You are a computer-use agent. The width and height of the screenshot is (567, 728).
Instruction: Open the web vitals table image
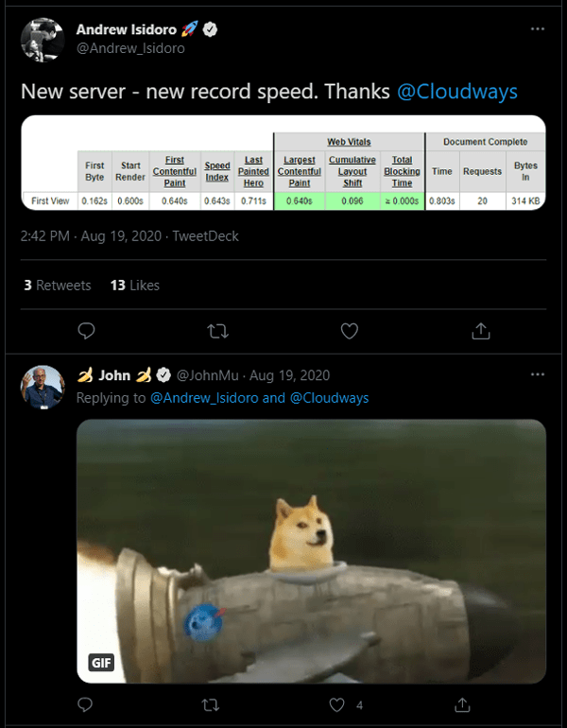tap(283, 163)
